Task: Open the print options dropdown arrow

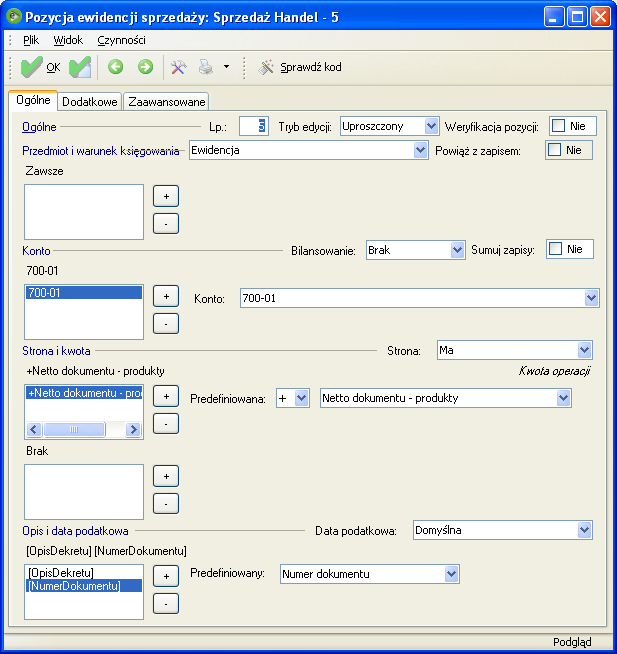Action: point(226,67)
